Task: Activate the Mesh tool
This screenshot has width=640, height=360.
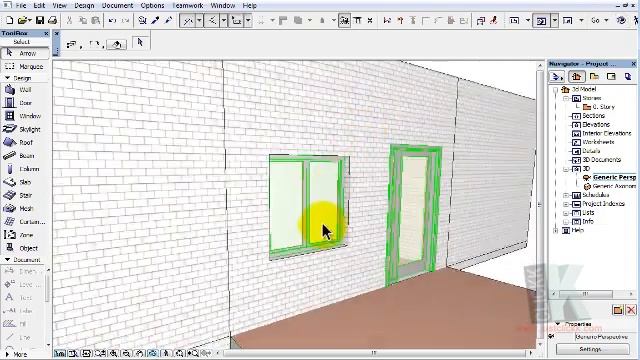Action: coord(24,209)
